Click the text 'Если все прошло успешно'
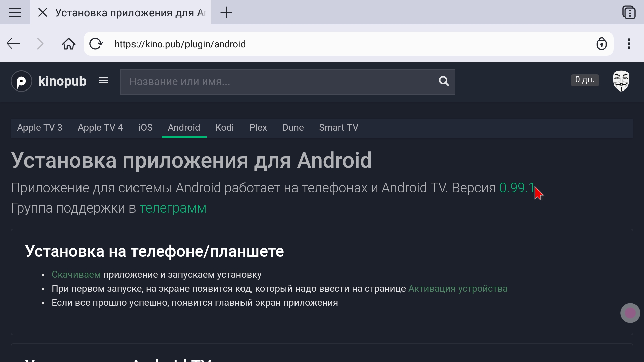Viewport: 644px width, 362px height. [x=110, y=303]
